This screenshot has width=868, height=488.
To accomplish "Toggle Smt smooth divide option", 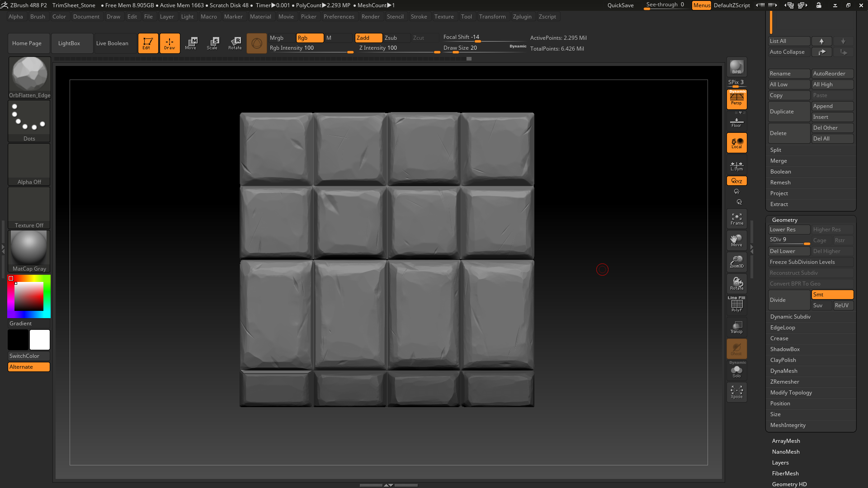I will click(x=832, y=295).
